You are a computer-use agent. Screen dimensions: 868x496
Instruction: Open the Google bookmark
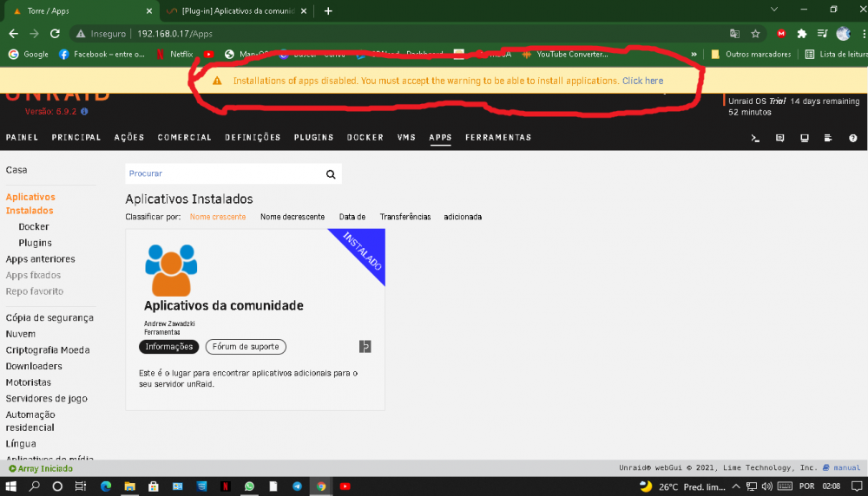[x=29, y=54]
